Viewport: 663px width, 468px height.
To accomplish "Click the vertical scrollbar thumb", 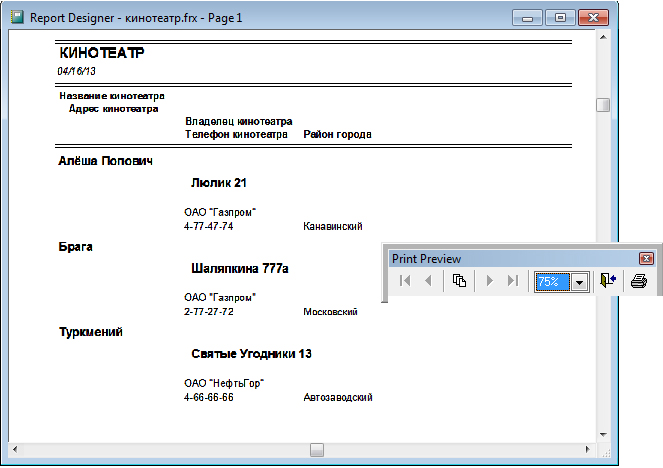I will (603, 105).
